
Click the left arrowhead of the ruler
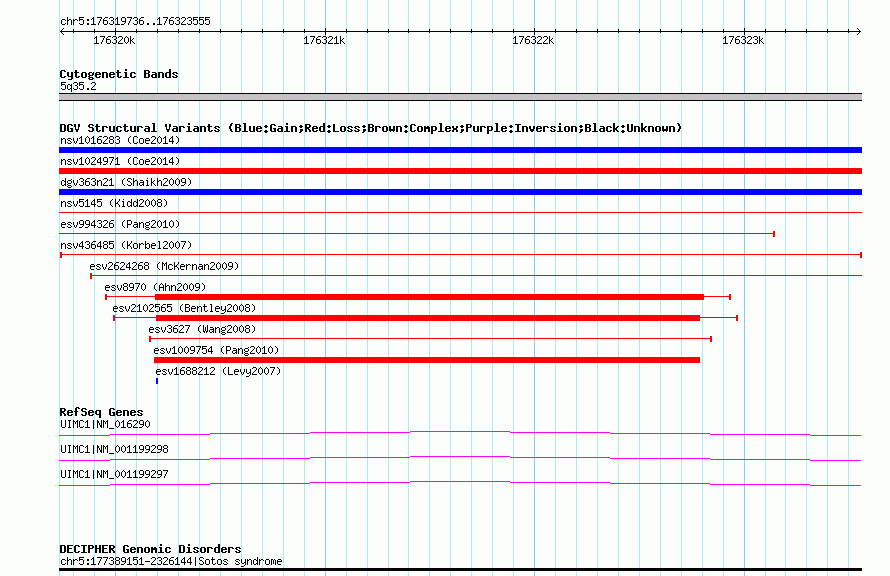coord(62,31)
